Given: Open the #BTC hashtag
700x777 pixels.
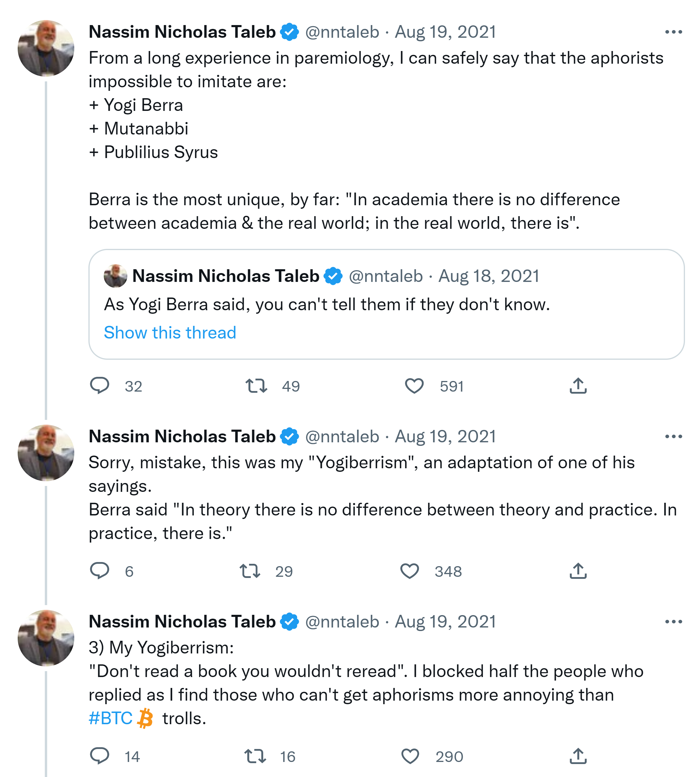Looking at the screenshot, I should click(x=111, y=718).
